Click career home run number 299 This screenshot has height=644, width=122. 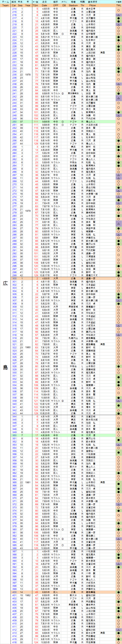14,275
